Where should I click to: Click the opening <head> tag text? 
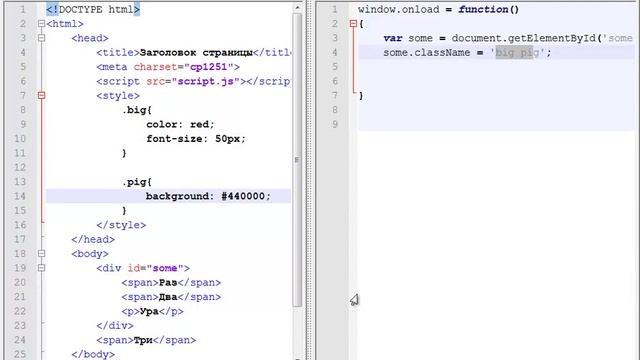[90, 38]
